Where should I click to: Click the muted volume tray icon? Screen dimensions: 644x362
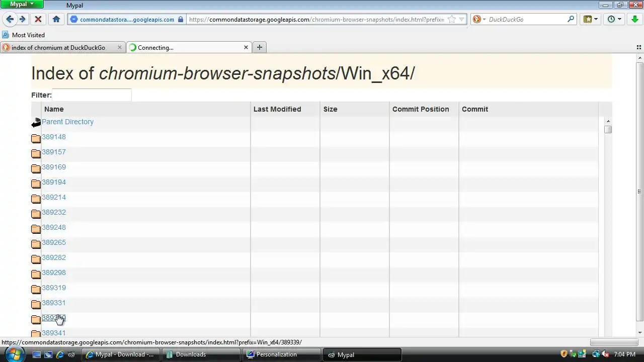click(x=605, y=354)
